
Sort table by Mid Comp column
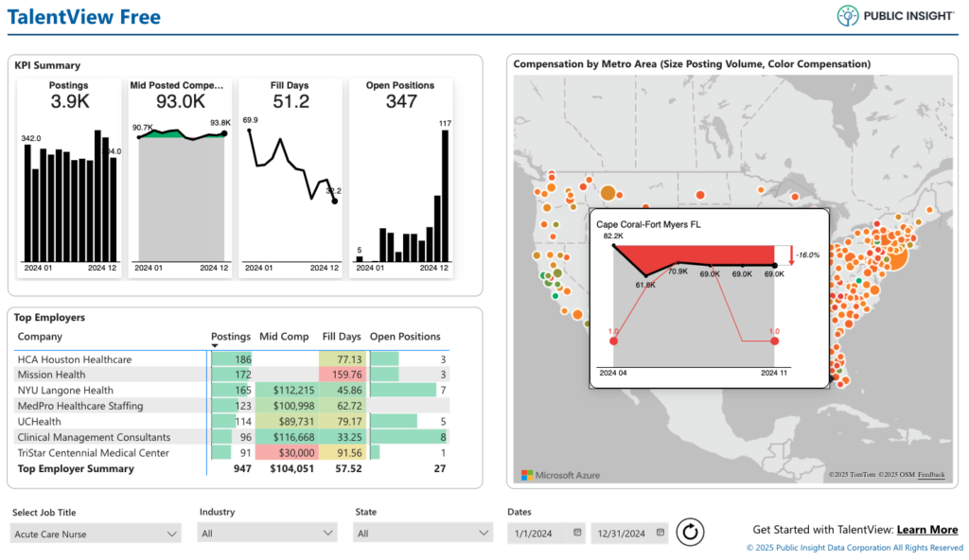point(284,337)
